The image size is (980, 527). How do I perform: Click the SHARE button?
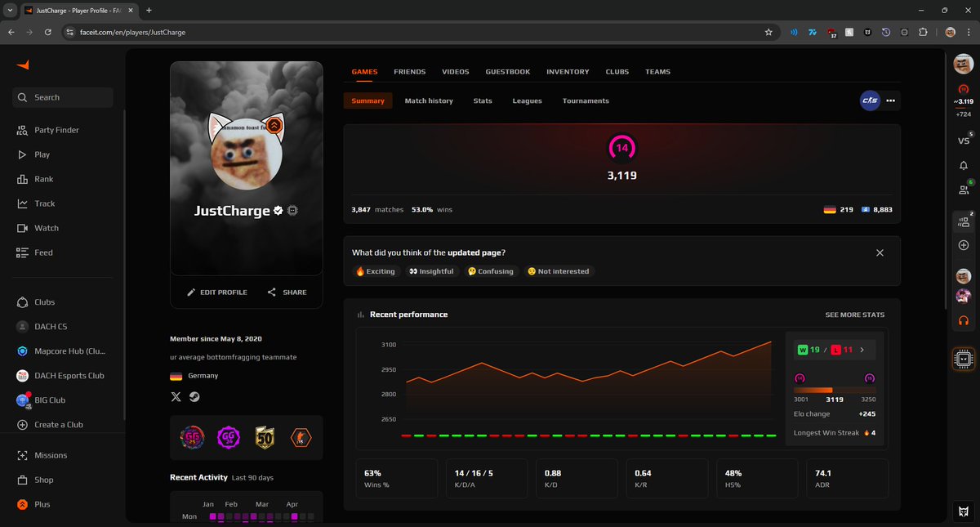(287, 292)
